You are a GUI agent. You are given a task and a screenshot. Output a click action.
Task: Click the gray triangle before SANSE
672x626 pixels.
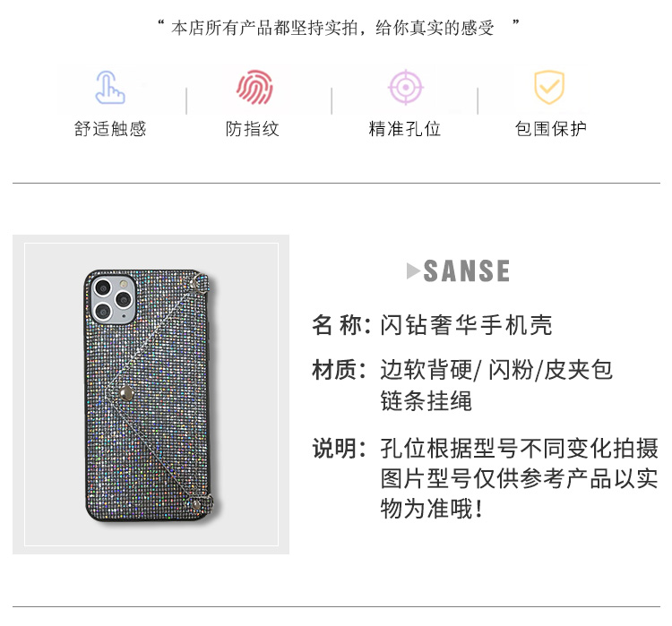pos(413,270)
